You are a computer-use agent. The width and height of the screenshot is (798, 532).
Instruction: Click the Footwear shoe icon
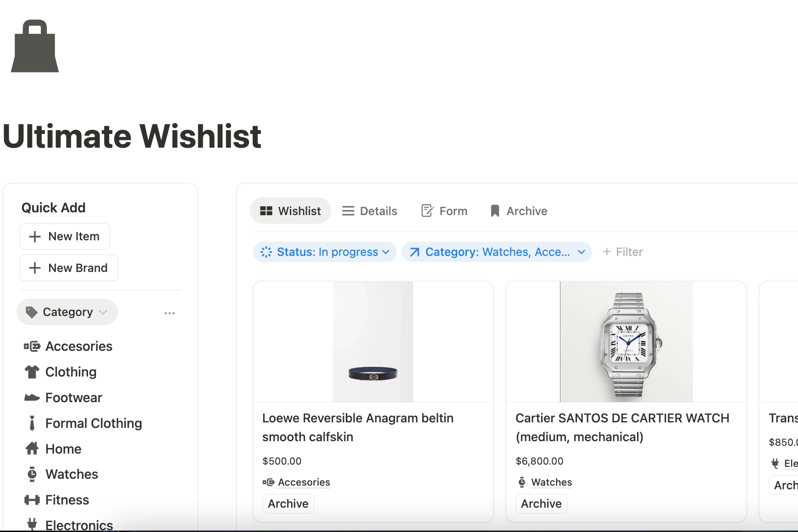[x=32, y=398]
